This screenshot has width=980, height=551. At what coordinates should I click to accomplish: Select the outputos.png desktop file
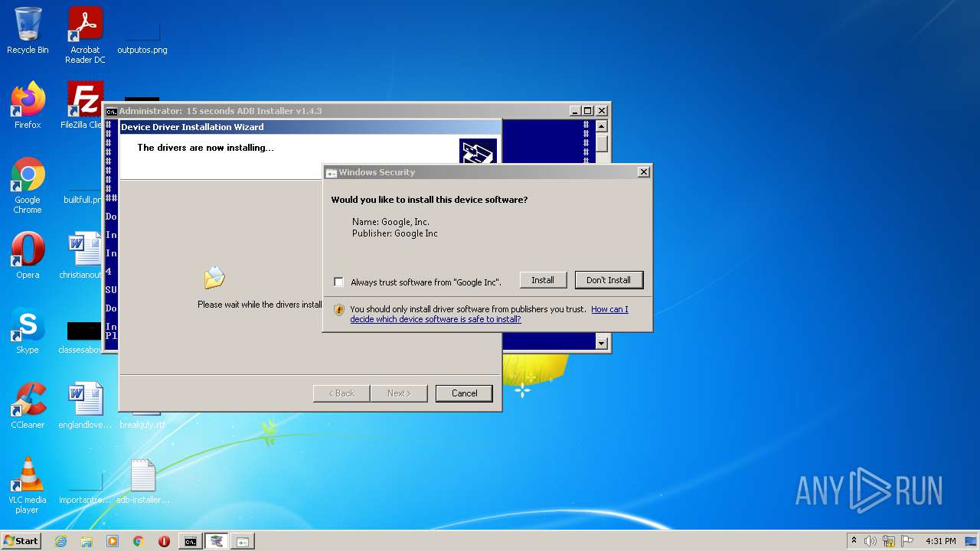142,34
